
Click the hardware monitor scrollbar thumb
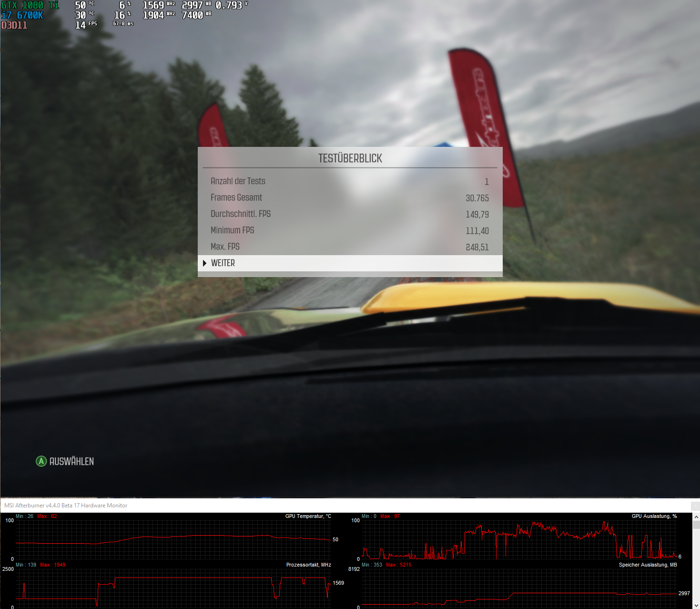(696, 525)
